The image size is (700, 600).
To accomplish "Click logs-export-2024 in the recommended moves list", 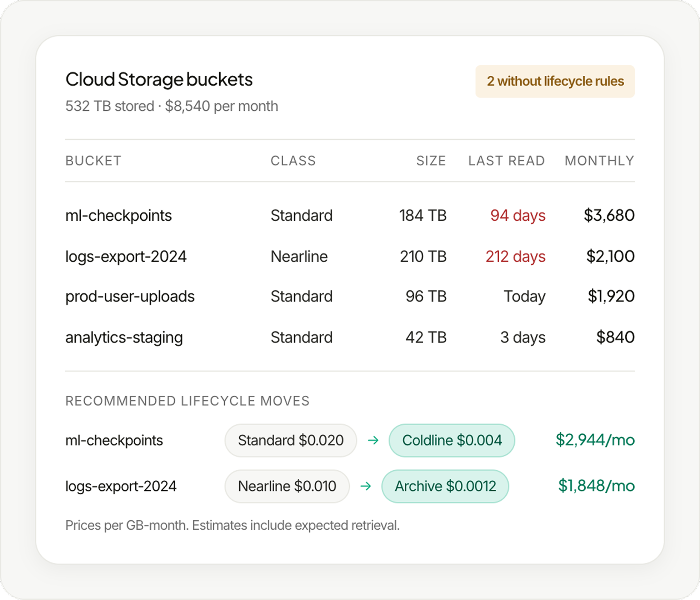I will coord(121,486).
